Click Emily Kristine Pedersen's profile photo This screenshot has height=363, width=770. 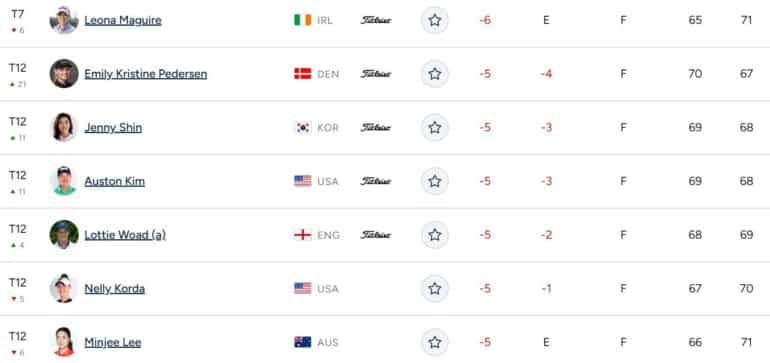pos(64,74)
